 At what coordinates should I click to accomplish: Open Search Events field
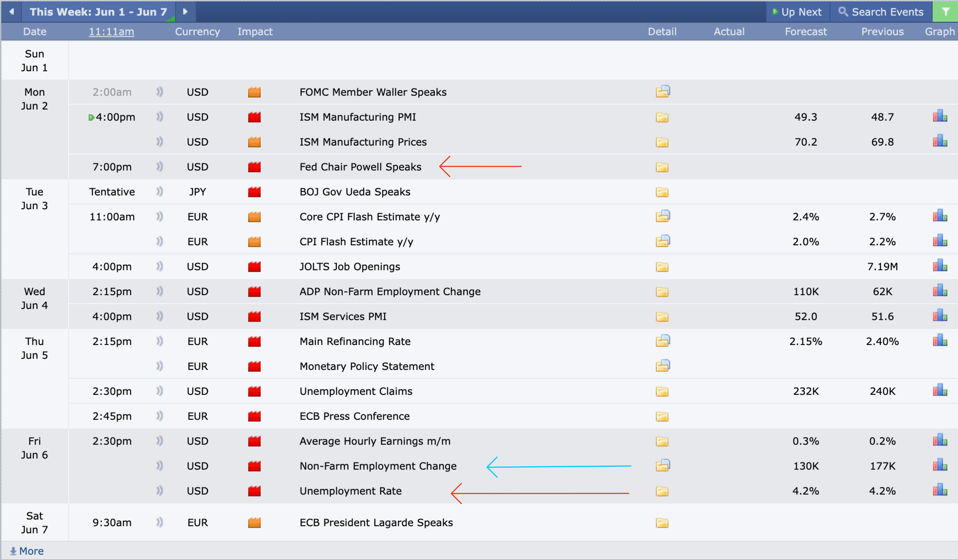[x=881, y=12]
